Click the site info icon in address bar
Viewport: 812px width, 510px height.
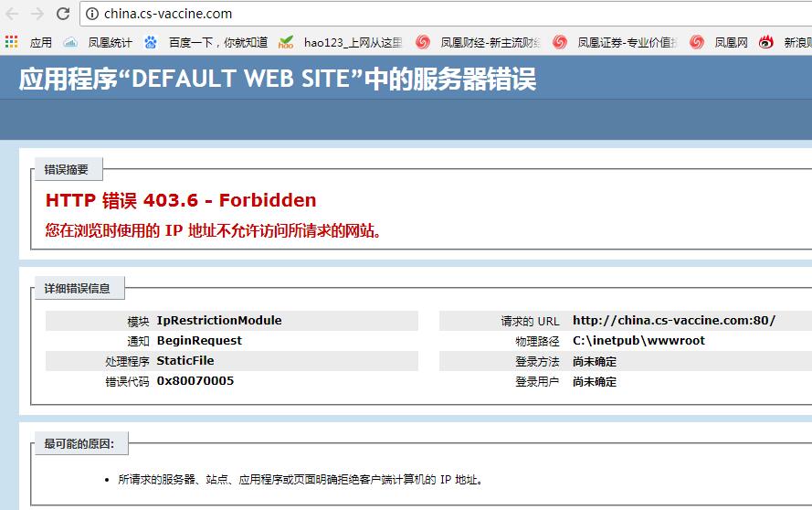pos(92,14)
